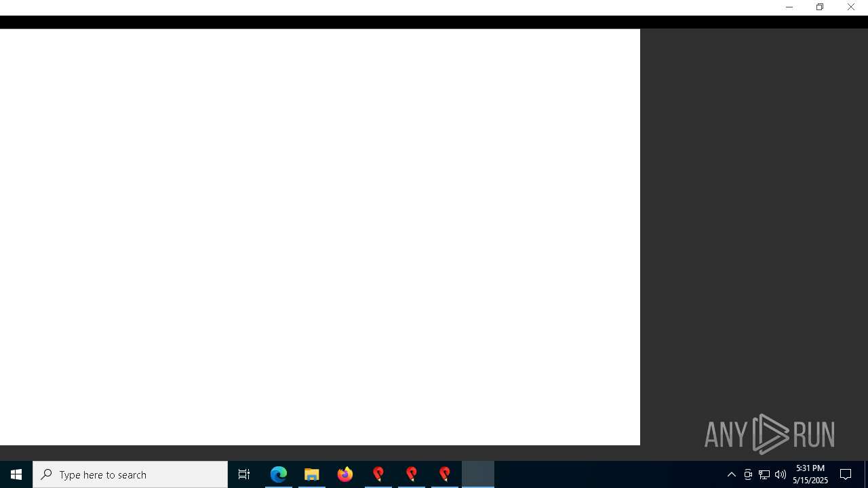Viewport: 868px width, 488px height.
Task: Open the clock showing 5:31 PM
Action: point(810,474)
